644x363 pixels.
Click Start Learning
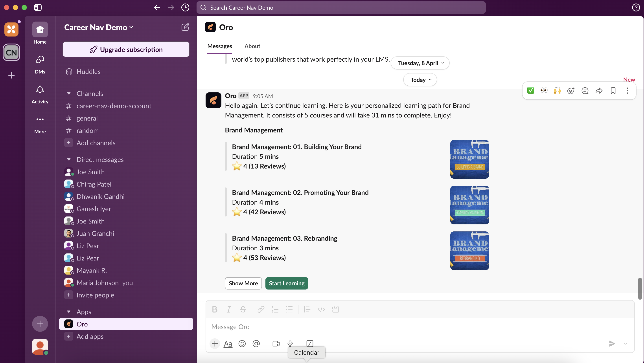(x=287, y=283)
